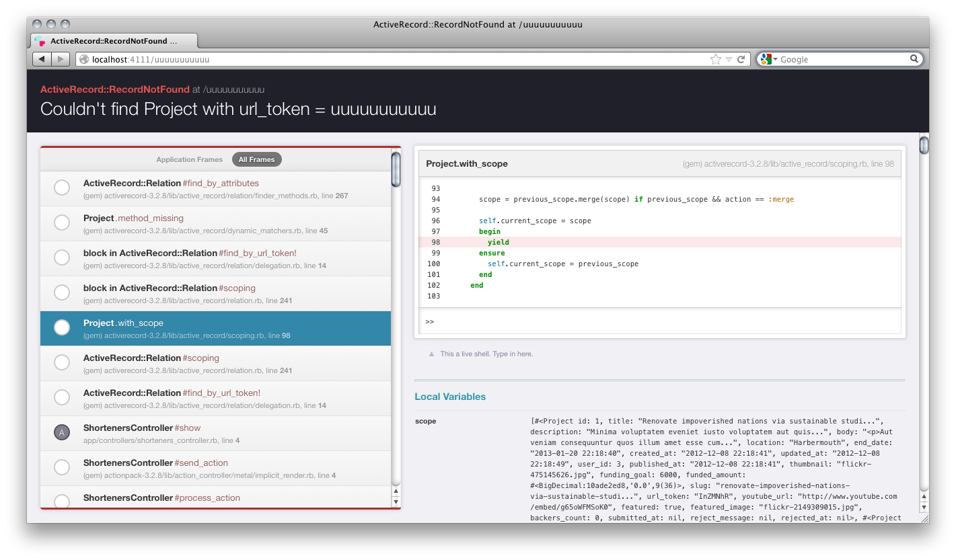Select circle for block in ActiveRecord::Relation#scoping frame

click(x=62, y=292)
